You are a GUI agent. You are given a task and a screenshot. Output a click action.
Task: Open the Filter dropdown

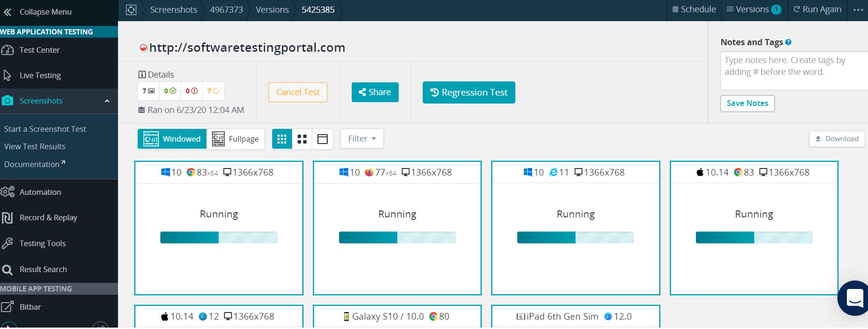362,139
